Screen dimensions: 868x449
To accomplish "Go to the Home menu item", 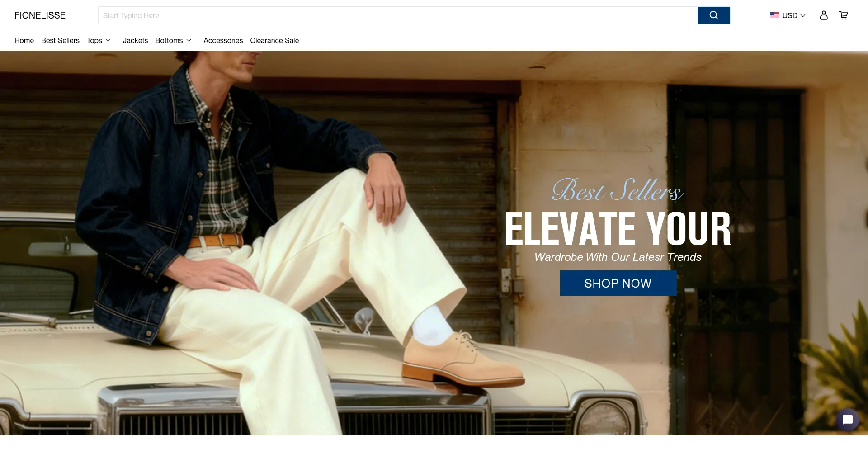I will pos(24,40).
